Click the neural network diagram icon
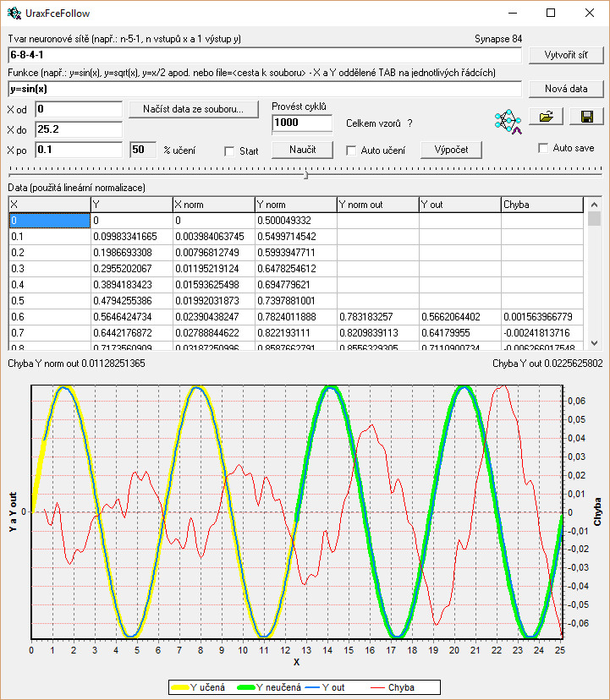 (x=508, y=122)
